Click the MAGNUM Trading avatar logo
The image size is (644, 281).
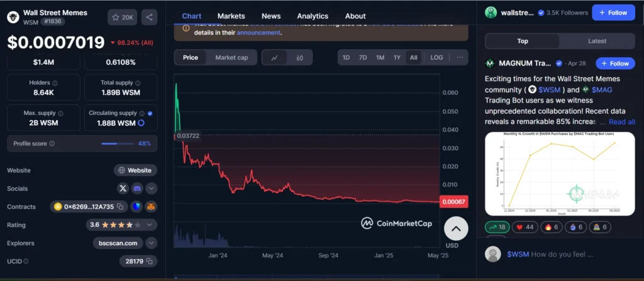[x=489, y=63]
